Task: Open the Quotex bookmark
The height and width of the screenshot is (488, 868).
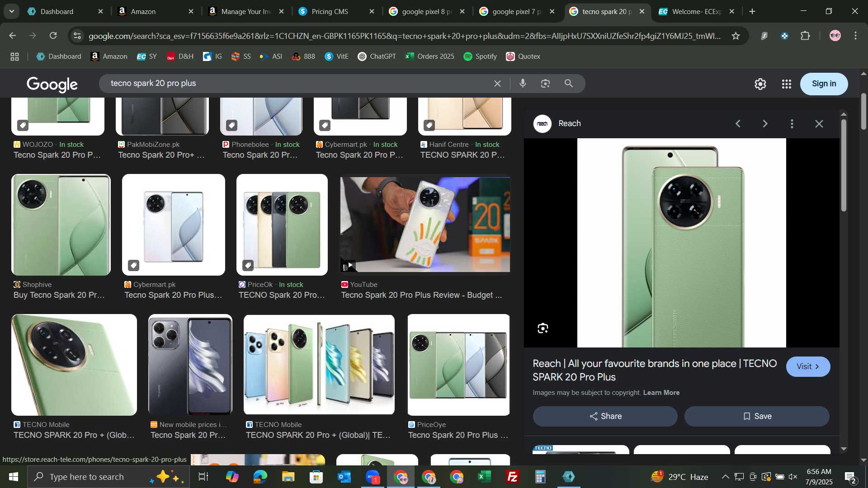Action: click(x=523, y=56)
